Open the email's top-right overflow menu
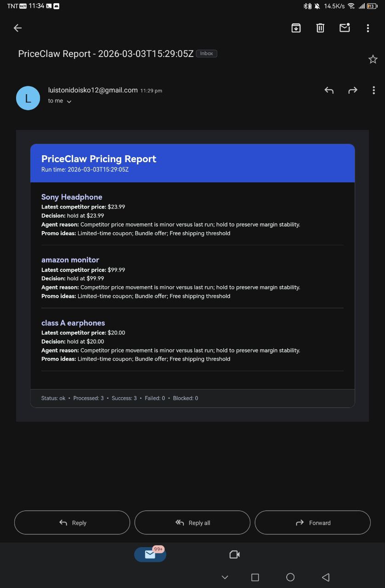Viewport: 385px width, 588px height. click(368, 28)
